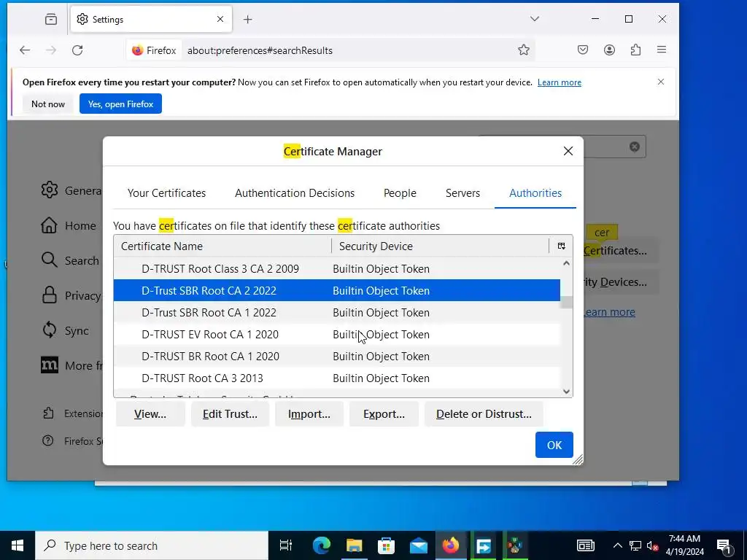Open Search settings category
Image resolution: width=747 pixels, height=560 pixels.
[x=71, y=260]
